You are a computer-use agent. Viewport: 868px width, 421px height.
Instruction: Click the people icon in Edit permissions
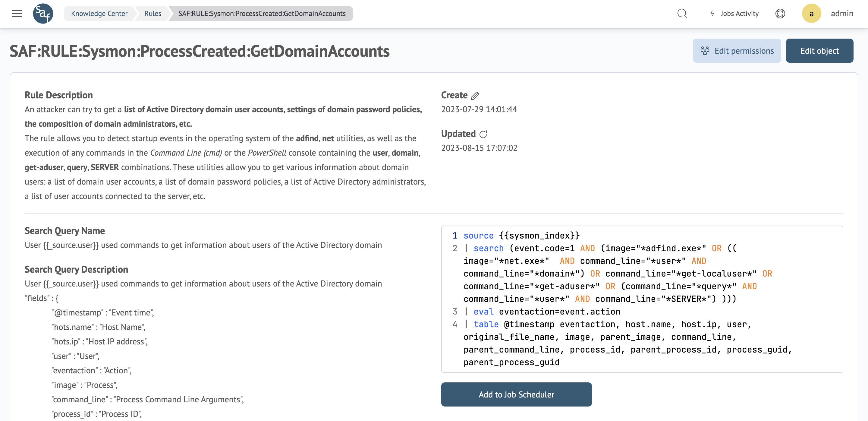tap(705, 51)
